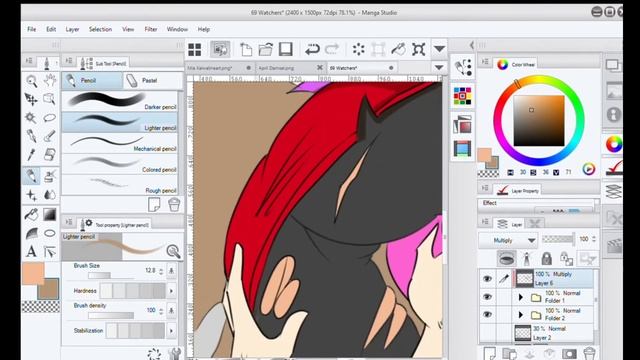Click the Fill icon in the command bar
Screen dimensions: 640x360
[398, 49]
